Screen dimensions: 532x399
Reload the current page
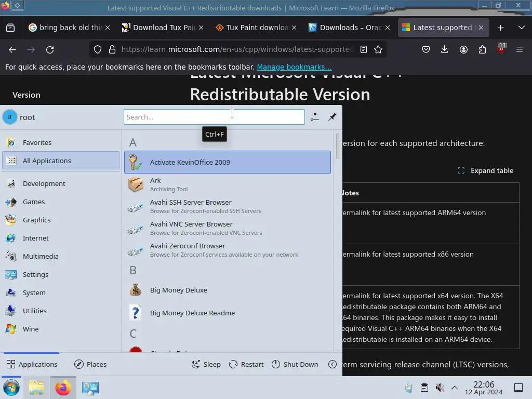tap(50, 49)
